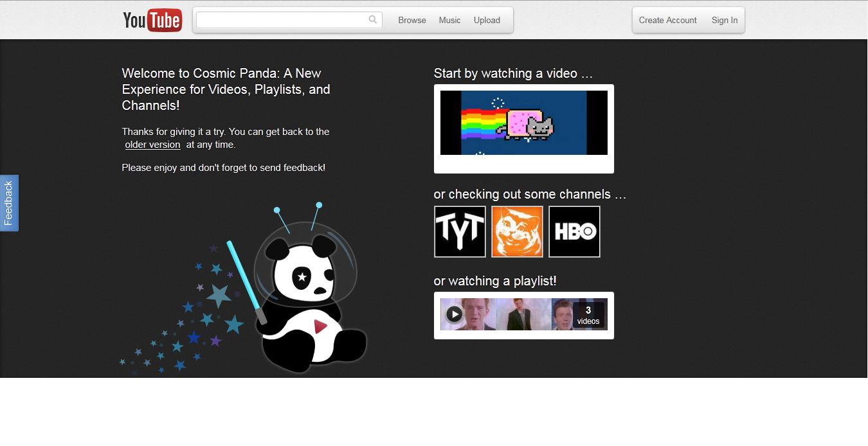This screenshot has width=868, height=446.
Task: Open the HBO channel icon
Action: pyautogui.click(x=574, y=231)
